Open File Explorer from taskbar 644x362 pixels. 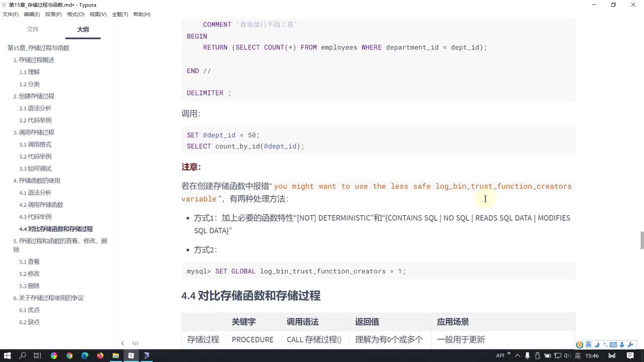115,355
